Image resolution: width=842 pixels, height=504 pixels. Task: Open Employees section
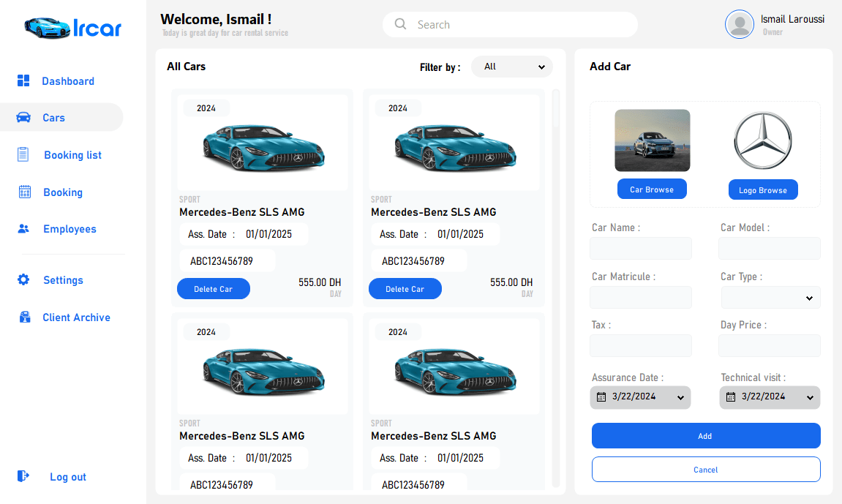(69, 229)
